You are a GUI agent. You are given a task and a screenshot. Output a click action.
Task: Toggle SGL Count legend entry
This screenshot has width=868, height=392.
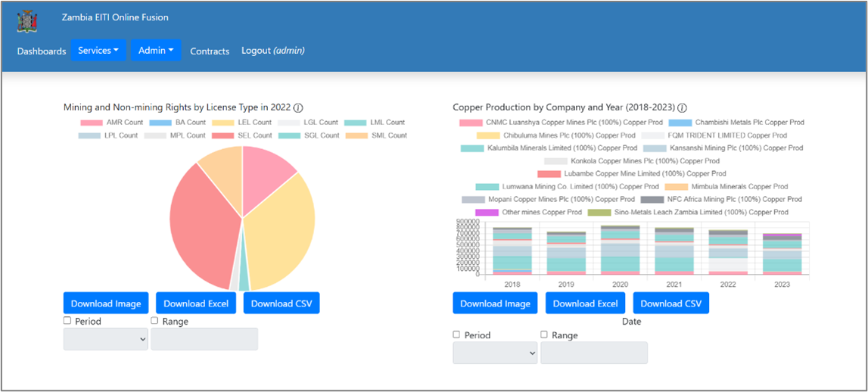tap(308, 135)
